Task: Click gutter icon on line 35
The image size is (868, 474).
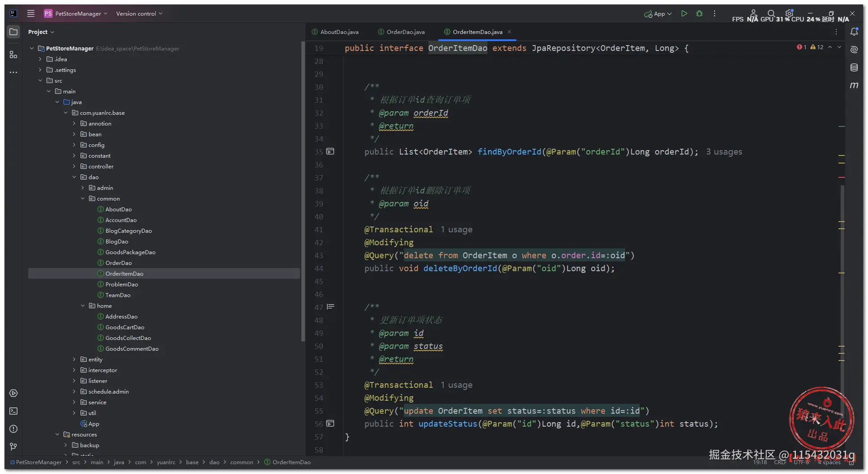Action: click(x=330, y=151)
